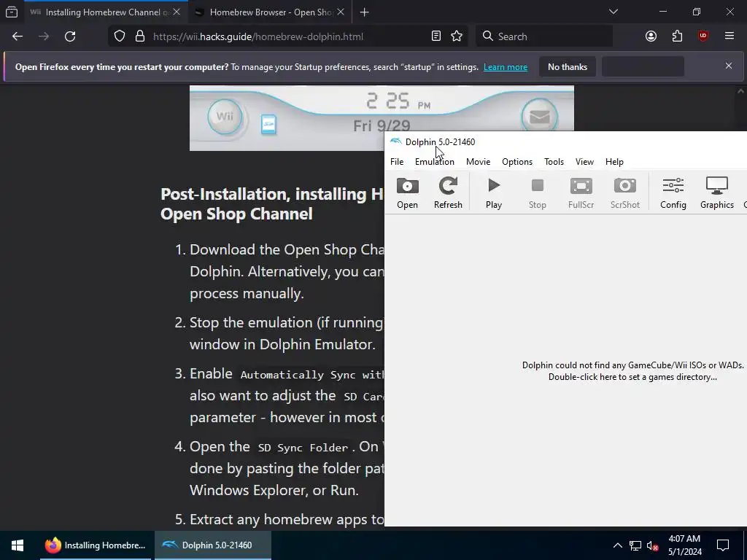The height and width of the screenshot is (560, 747).
Task: Open Firefox View icon at top left
Action: (12, 12)
